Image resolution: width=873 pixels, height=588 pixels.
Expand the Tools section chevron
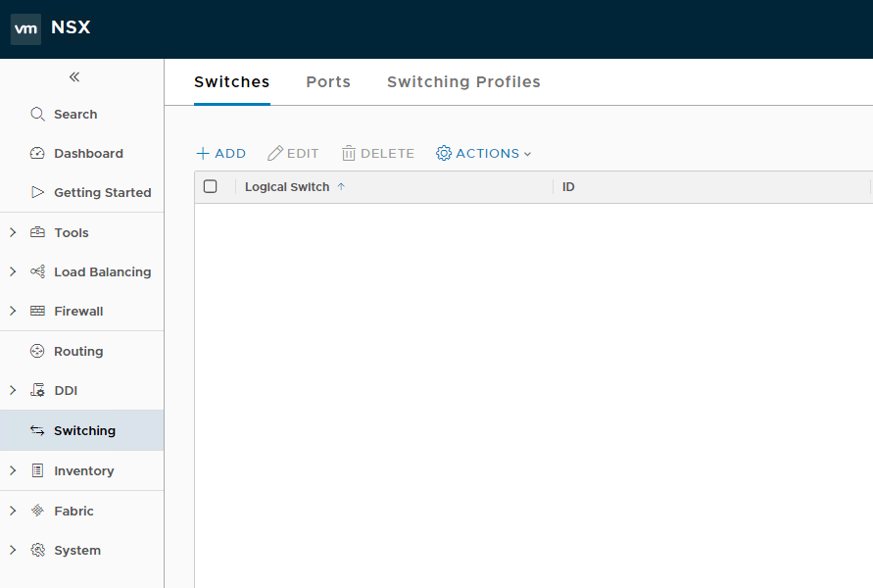(13, 232)
